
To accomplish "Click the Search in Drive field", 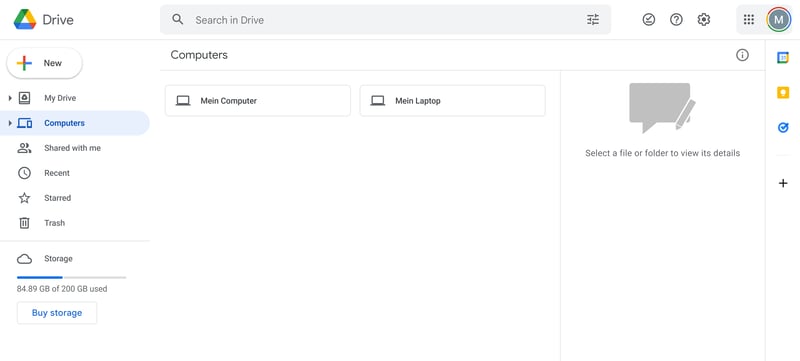I will (385, 20).
